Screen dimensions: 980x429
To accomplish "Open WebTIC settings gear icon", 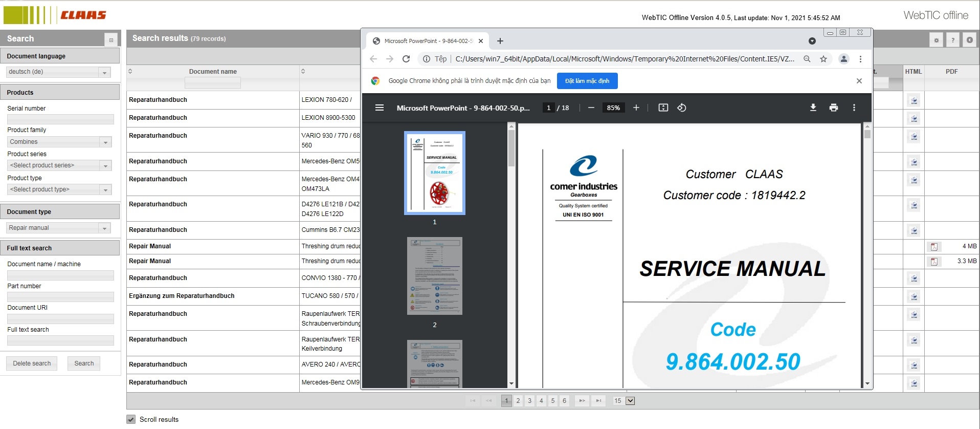I will [937, 40].
